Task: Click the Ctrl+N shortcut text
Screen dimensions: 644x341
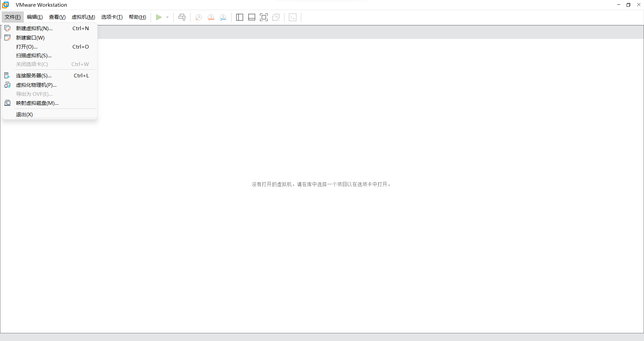Action: click(x=80, y=28)
